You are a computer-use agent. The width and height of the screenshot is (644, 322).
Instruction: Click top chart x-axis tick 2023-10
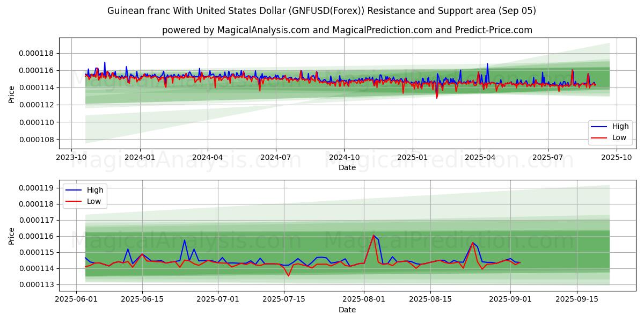click(x=72, y=158)
